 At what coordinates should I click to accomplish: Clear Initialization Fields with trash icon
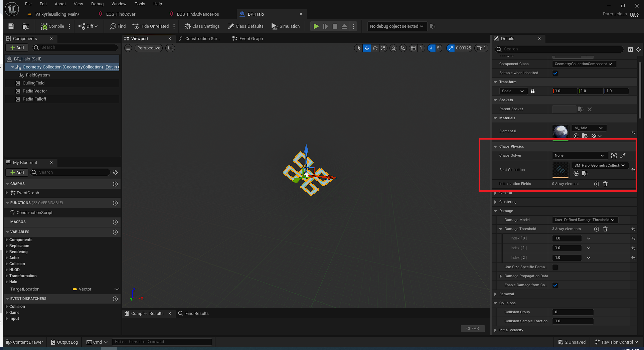tap(605, 184)
